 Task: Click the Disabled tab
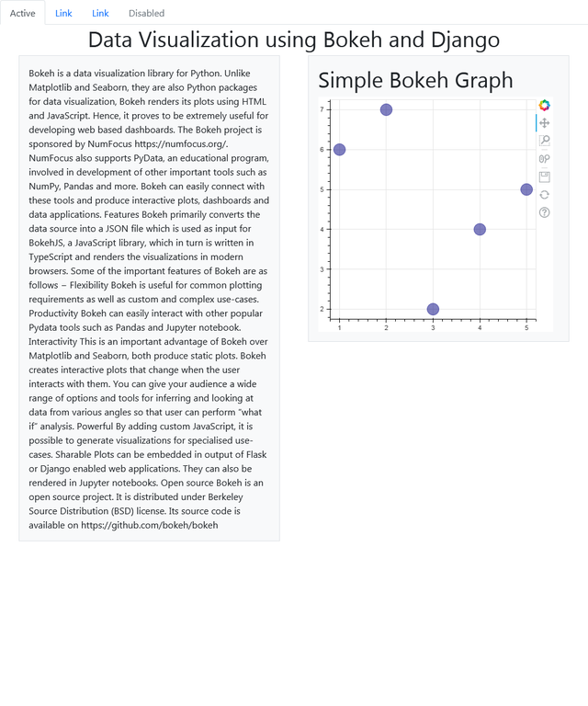tap(146, 14)
